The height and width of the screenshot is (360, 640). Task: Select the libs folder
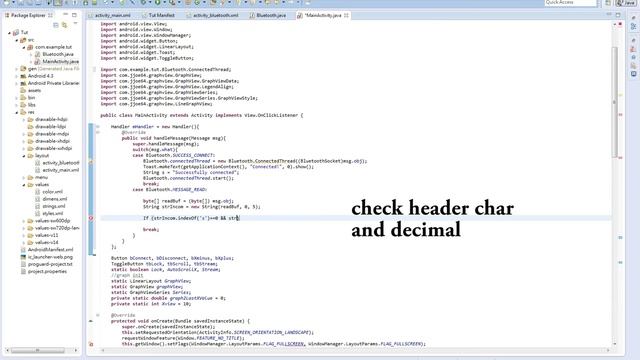tap(28, 105)
